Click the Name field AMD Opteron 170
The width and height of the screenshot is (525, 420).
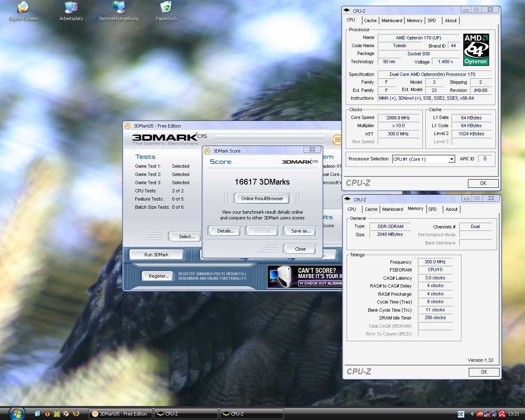pos(418,38)
